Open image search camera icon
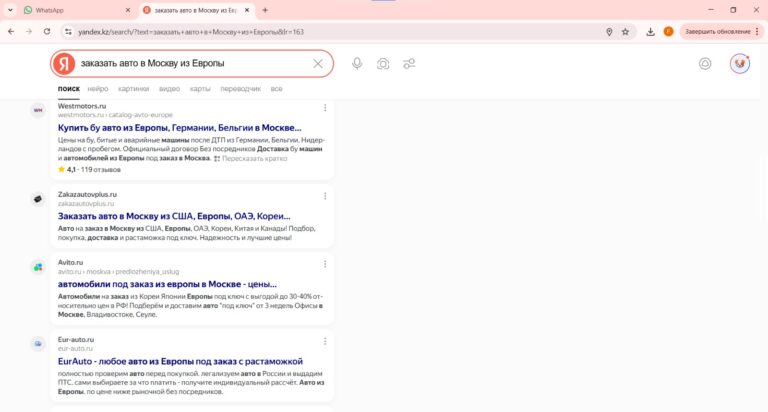The width and height of the screenshot is (768, 412). click(383, 63)
